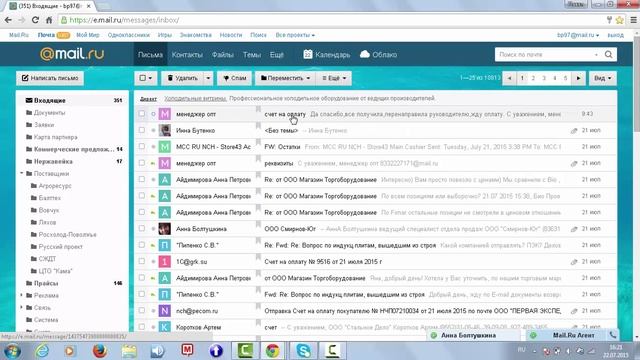The image size is (640, 360).
Task: Open the browser home page icon
Action: pos(49,20)
